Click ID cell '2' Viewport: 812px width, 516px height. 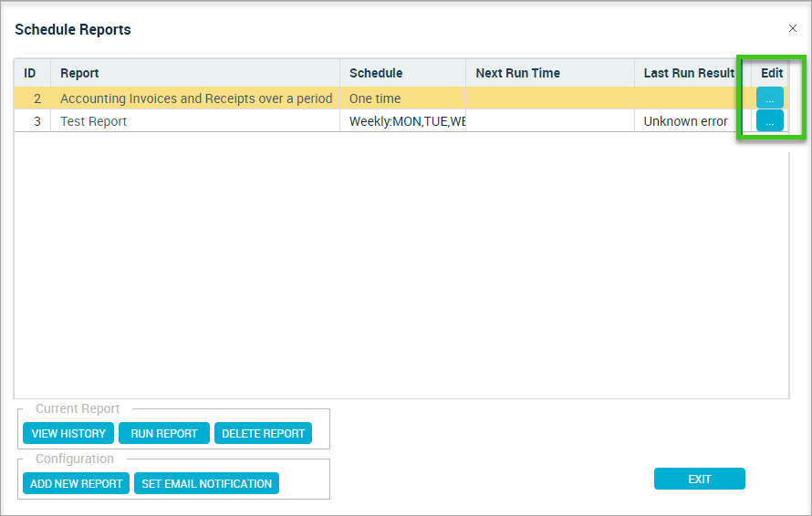coord(32,98)
